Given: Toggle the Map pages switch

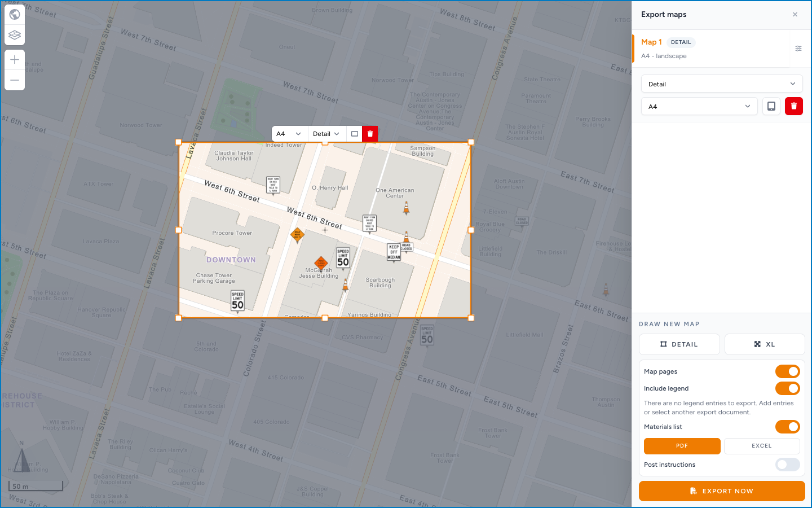Looking at the screenshot, I should tap(788, 371).
